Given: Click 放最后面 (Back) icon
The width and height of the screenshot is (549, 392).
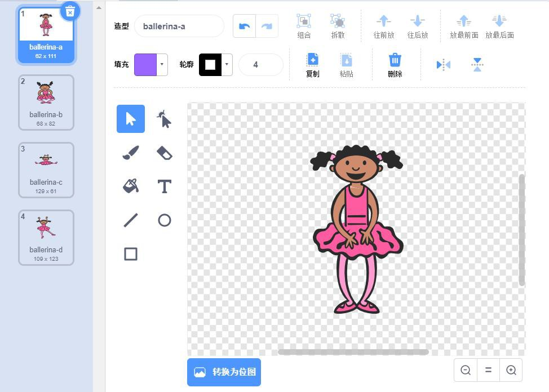Looking at the screenshot, I should pos(499,21).
